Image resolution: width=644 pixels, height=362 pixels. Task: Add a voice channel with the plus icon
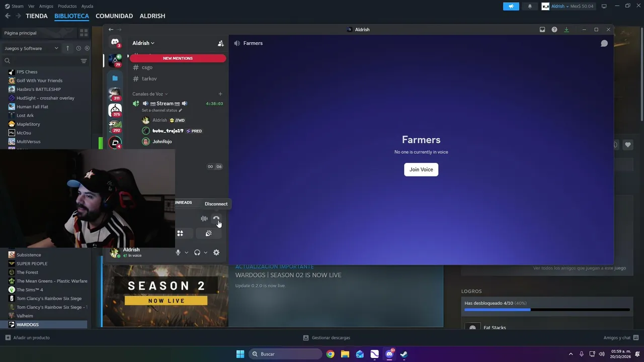pos(220,94)
